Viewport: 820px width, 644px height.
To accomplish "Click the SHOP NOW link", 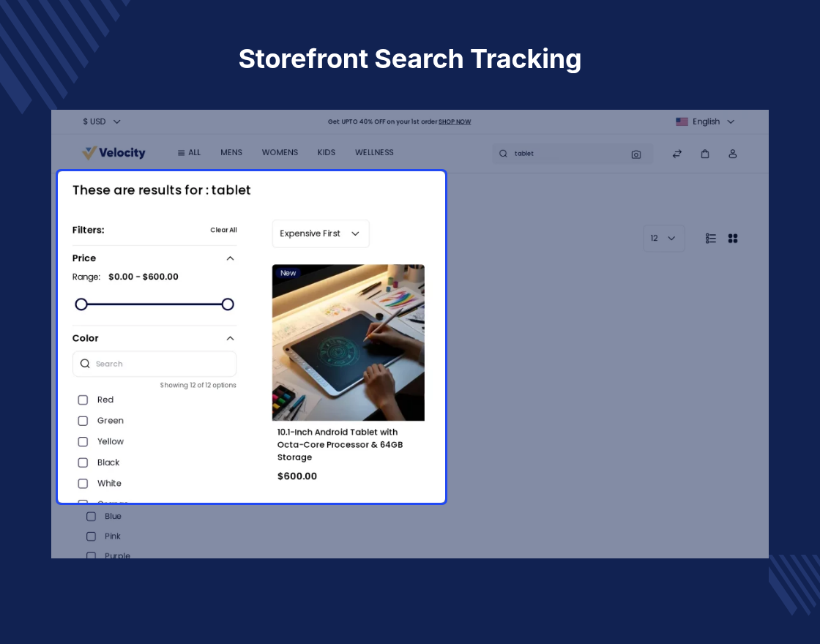I will tap(455, 121).
